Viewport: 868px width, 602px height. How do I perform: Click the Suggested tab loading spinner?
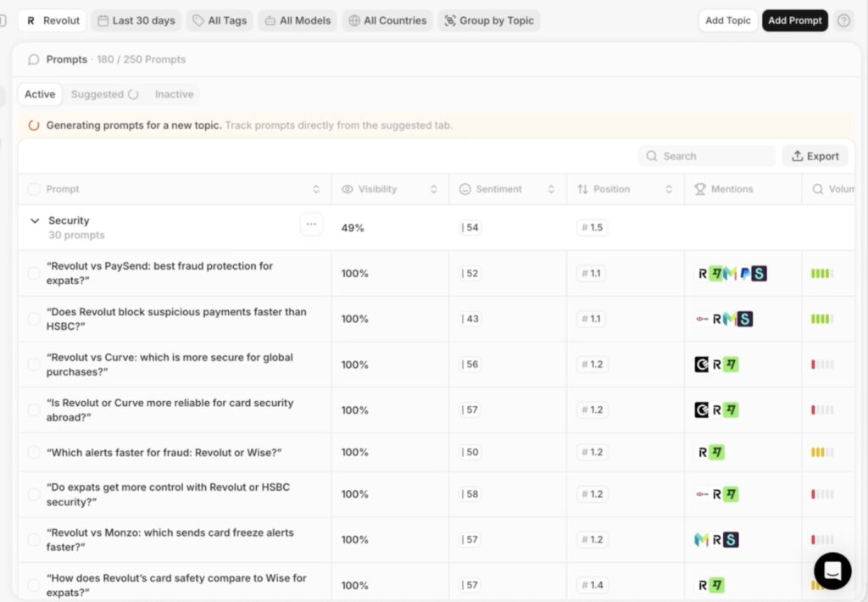(133, 94)
